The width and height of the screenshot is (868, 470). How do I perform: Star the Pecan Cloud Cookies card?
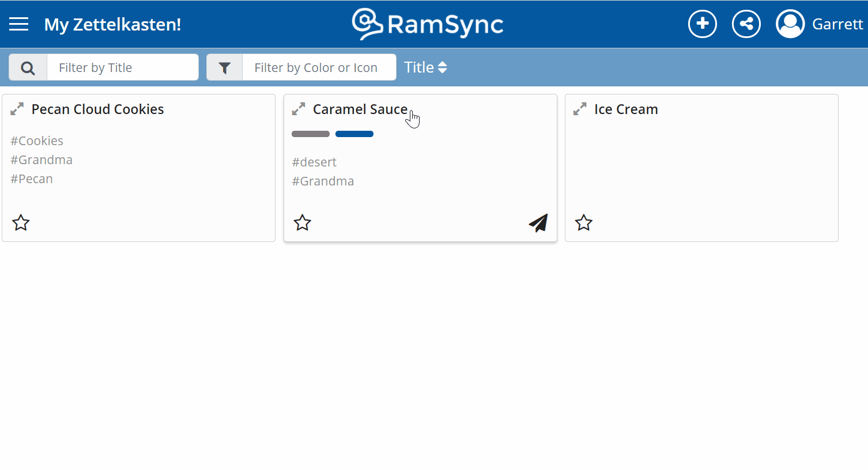click(x=21, y=222)
